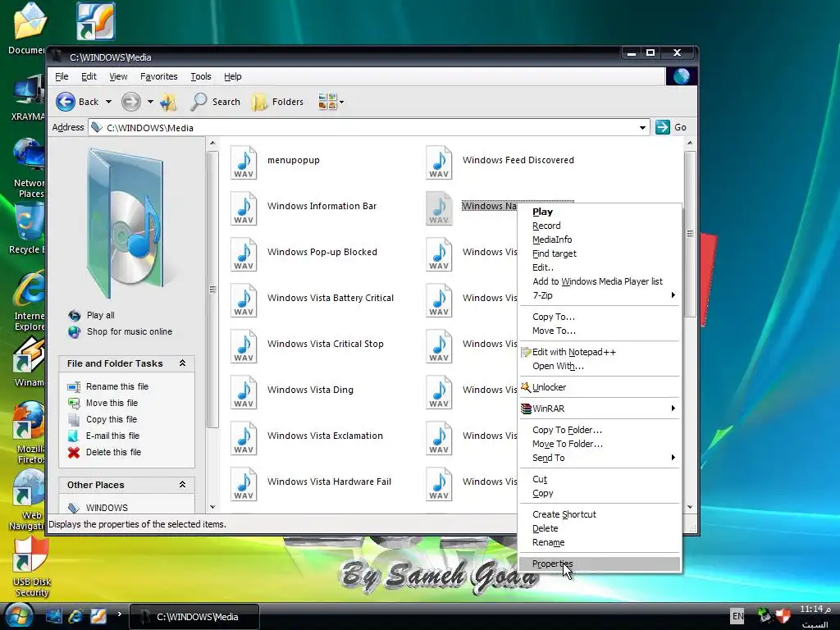Click the Back arrow icon

[x=66, y=102]
